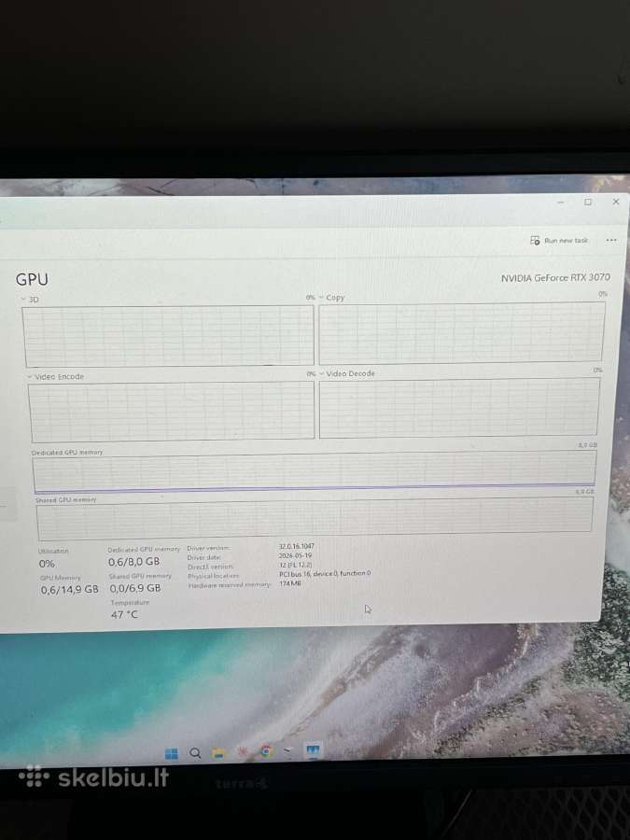
Task: Click the Dedicated GPU memory graph
Action: click(315, 471)
